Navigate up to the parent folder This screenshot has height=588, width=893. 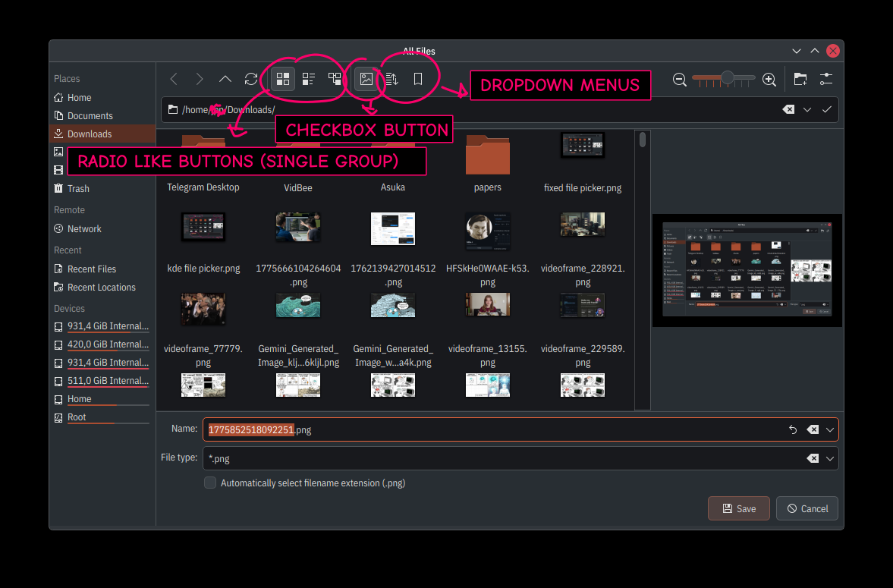pos(225,79)
